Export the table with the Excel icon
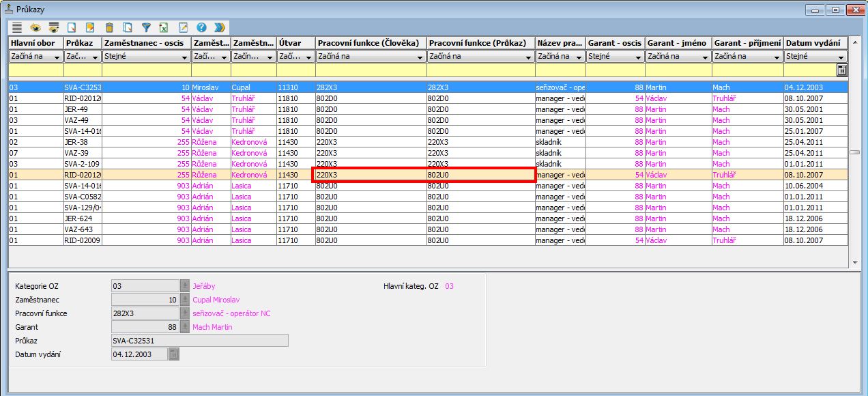Screen dimensions: 868x396 [164, 27]
